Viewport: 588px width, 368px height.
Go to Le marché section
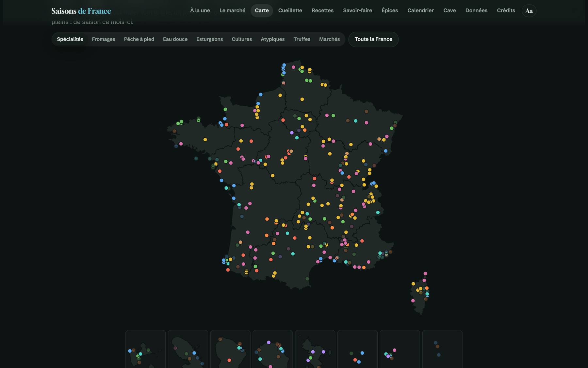tap(232, 10)
